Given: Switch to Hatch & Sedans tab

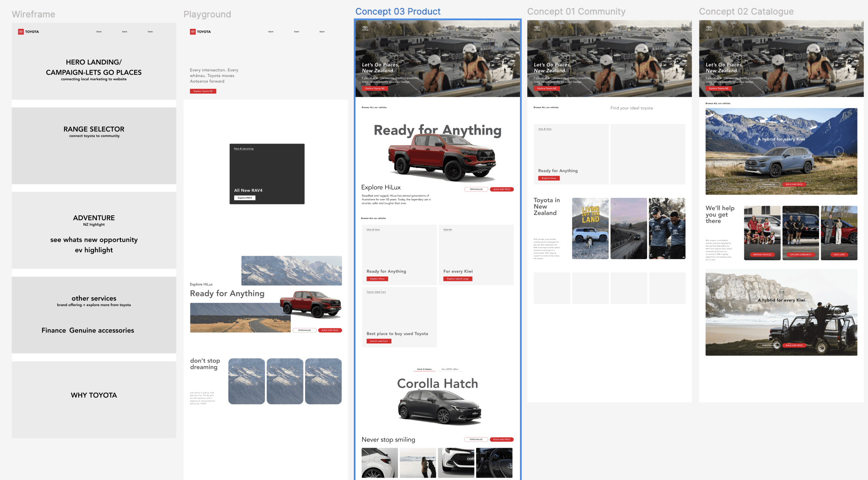Looking at the screenshot, I should coord(424,369).
